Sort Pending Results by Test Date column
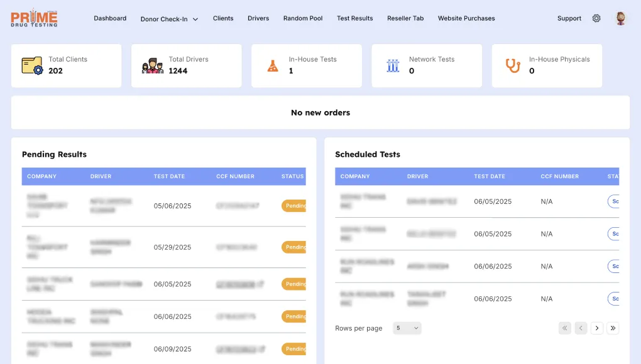641x364 pixels. click(169, 176)
